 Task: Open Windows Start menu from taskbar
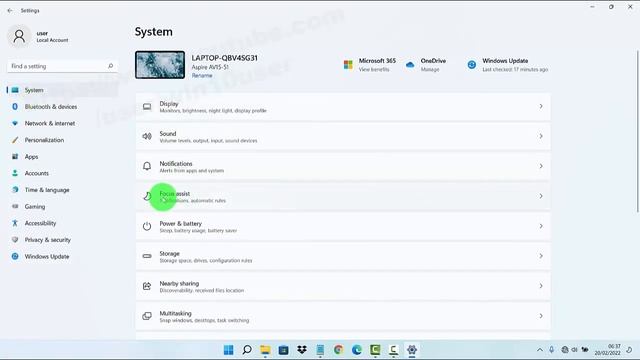229,350
